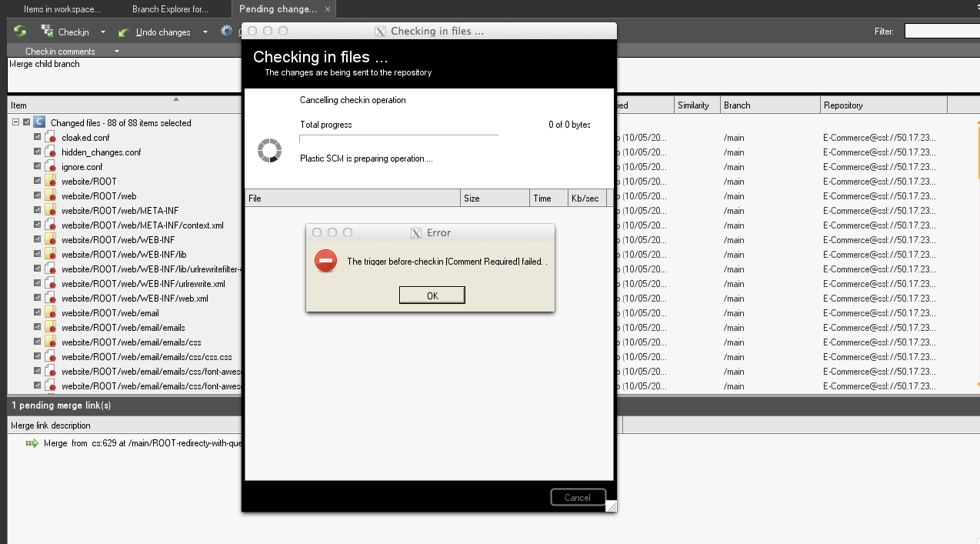Open the Checkin dropdown arrow

pos(102,32)
